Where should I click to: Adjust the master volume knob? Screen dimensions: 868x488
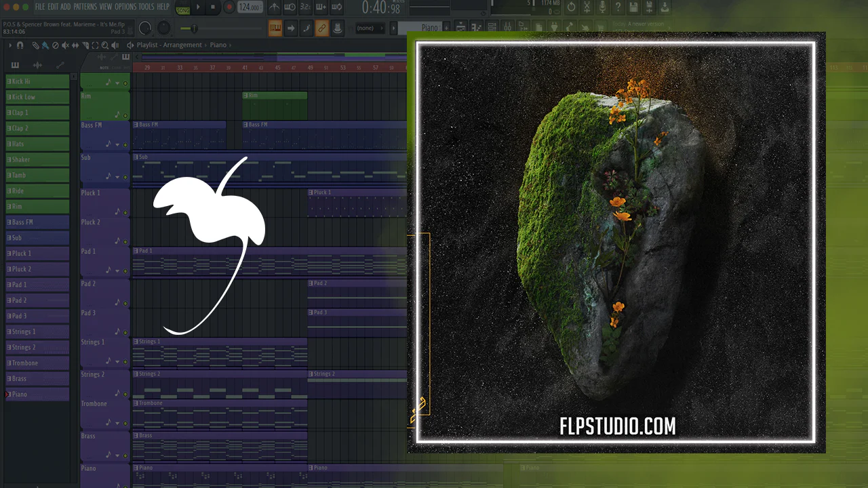pos(145,28)
